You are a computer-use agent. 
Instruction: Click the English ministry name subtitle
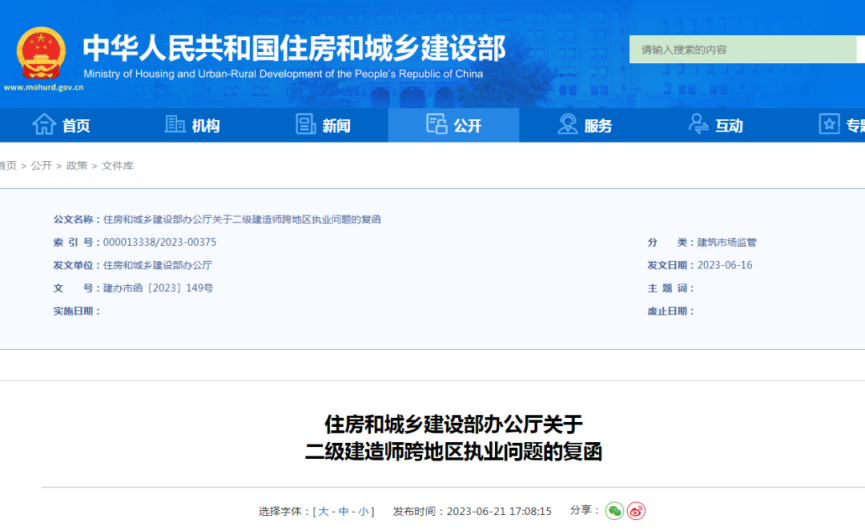(x=283, y=74)
